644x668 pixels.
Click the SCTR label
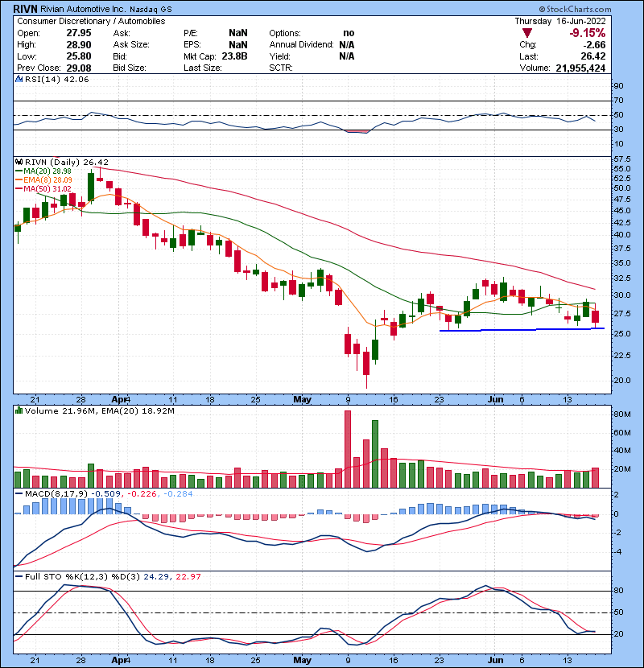tap(281, 68)
